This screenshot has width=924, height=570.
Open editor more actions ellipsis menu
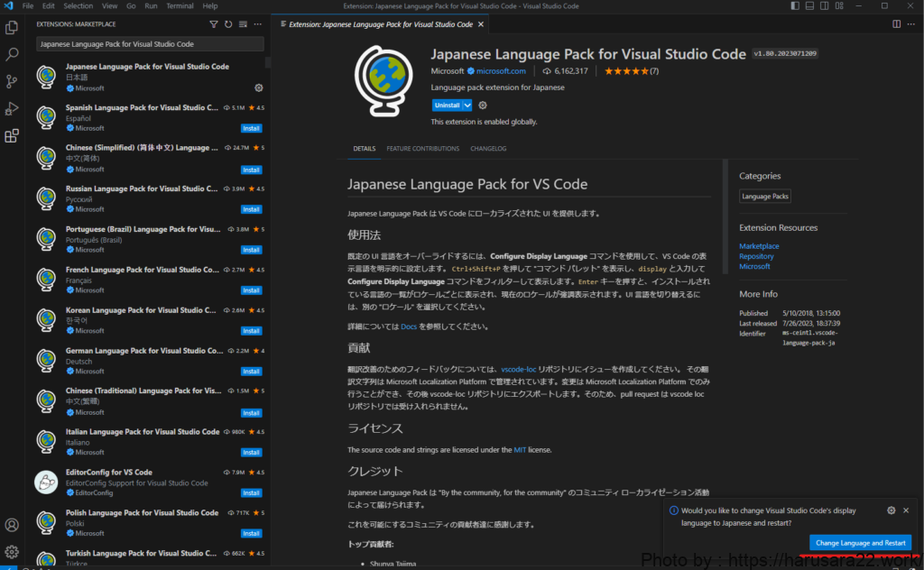click(910, 24)
